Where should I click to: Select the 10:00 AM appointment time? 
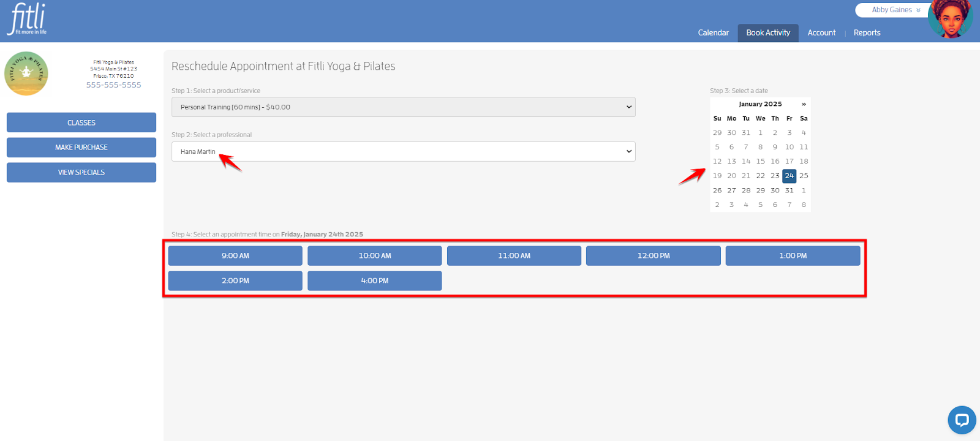pos(375,256)
